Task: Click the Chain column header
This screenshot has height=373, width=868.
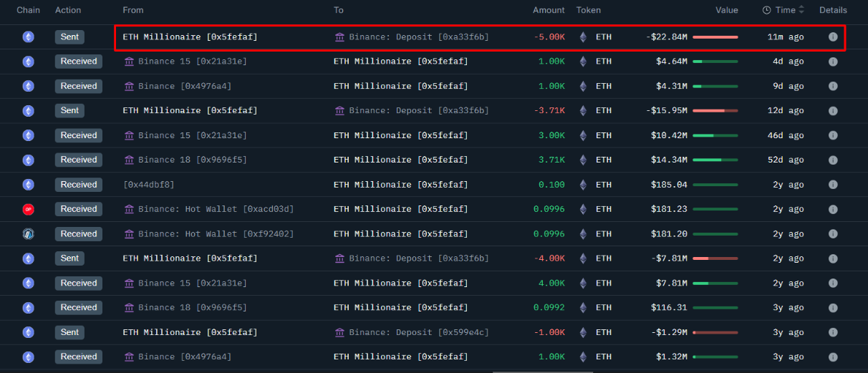Action: point(29,10)
